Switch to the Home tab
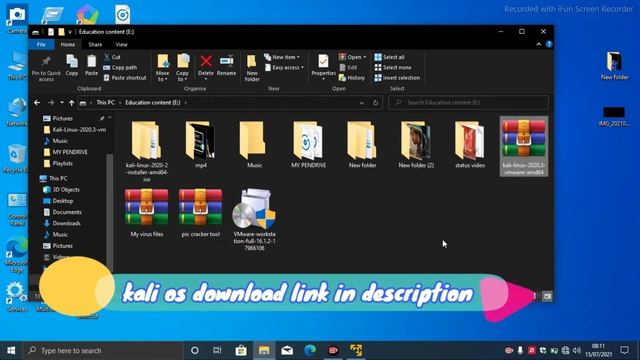 tap(68, 44)
